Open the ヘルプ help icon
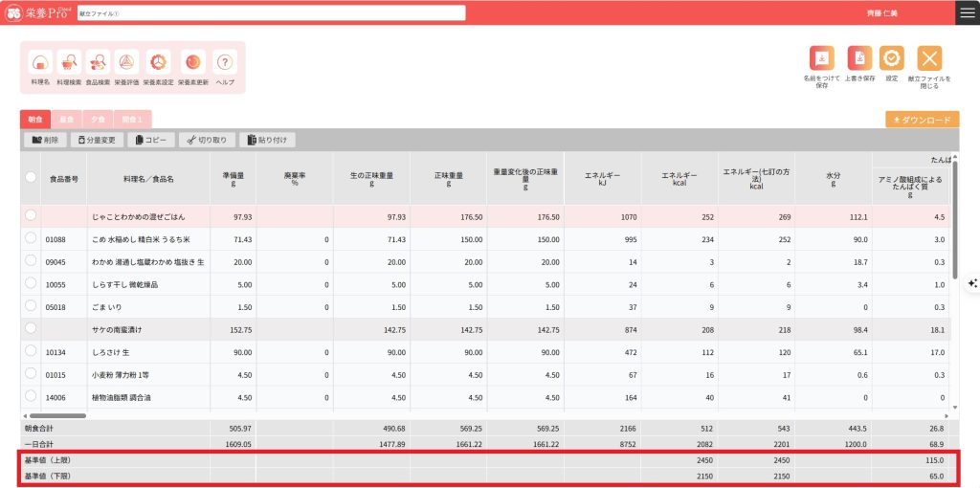This screenshot has width=980, height=488. click(x=225, y=63)
